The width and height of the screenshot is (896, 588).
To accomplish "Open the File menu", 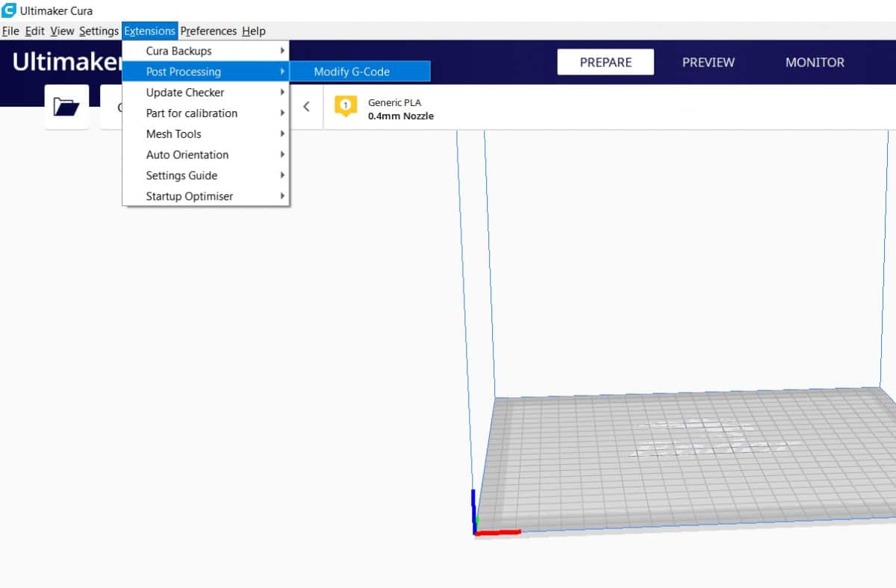I will [10, 31].
